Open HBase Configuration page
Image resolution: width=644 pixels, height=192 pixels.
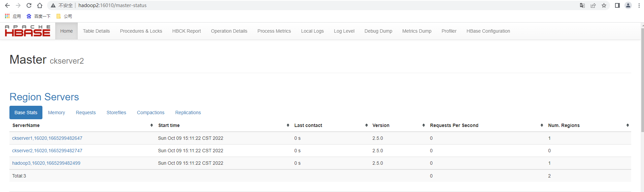[488, 31]
